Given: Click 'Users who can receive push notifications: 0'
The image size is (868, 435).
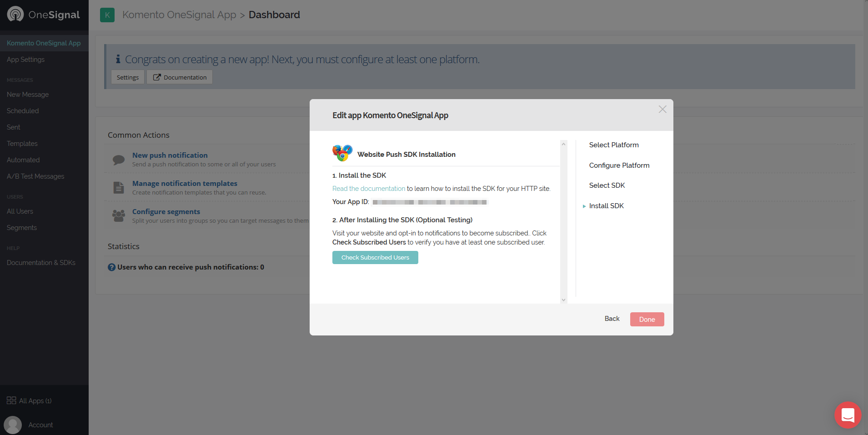Looking at the screenshot, I should point(191,267).
